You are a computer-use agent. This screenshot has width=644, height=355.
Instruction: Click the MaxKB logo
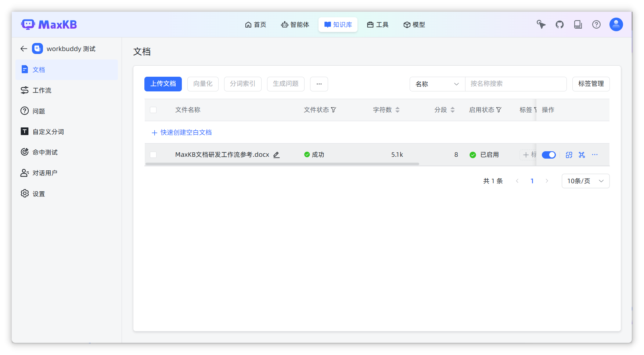(x=49, y=25)
